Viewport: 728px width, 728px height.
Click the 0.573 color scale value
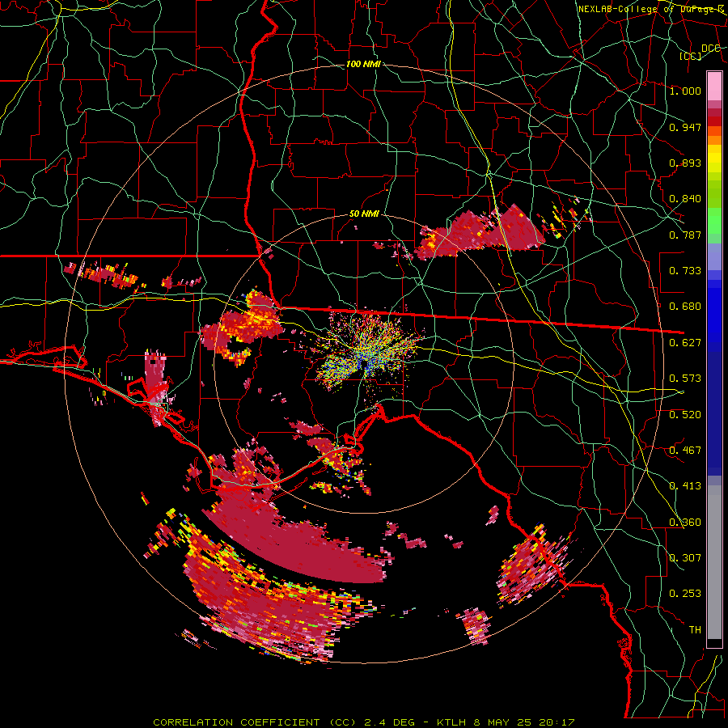pos(685,379)
